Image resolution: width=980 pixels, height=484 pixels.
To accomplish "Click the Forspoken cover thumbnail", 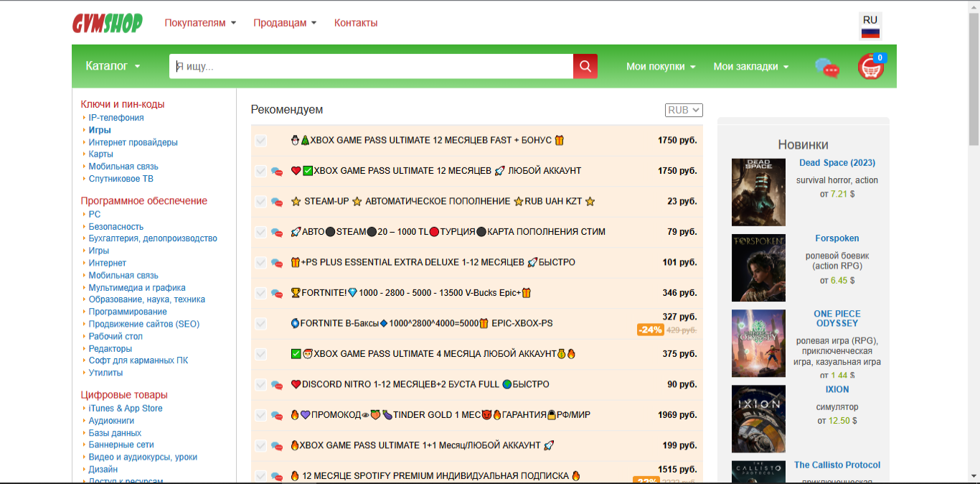I will [758, 268].
